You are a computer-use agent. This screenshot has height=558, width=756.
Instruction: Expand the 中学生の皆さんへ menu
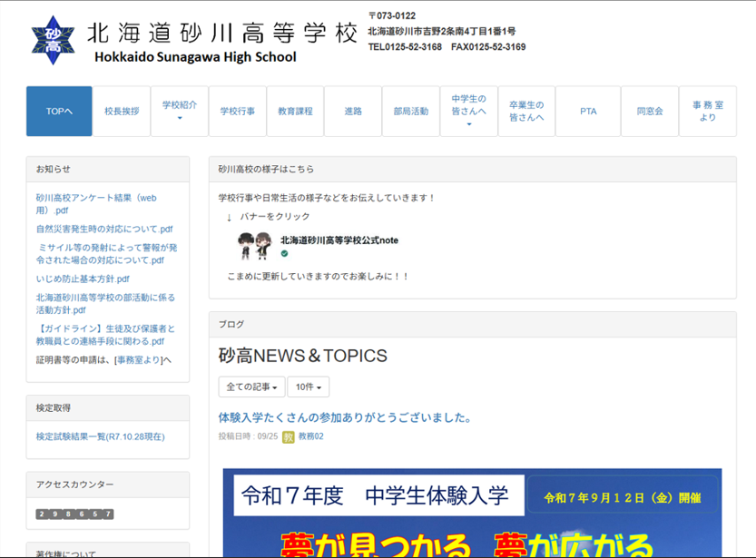[x=468, y=111]
